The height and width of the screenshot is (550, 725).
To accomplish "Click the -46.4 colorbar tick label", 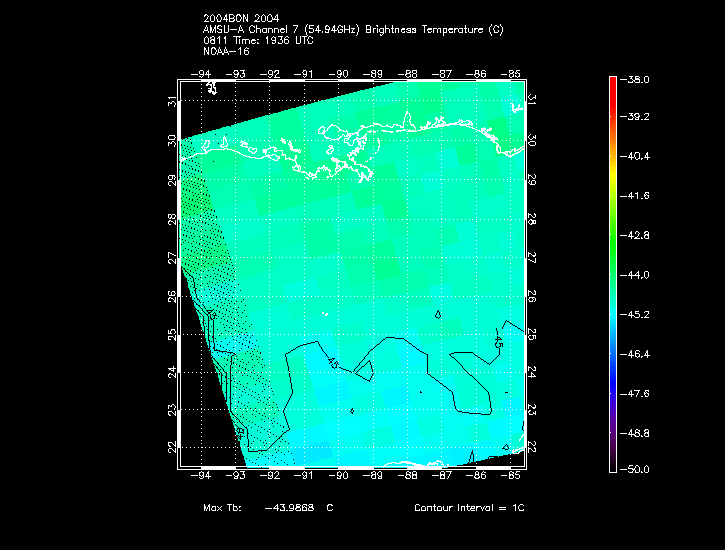I will [x=638, y=353].
